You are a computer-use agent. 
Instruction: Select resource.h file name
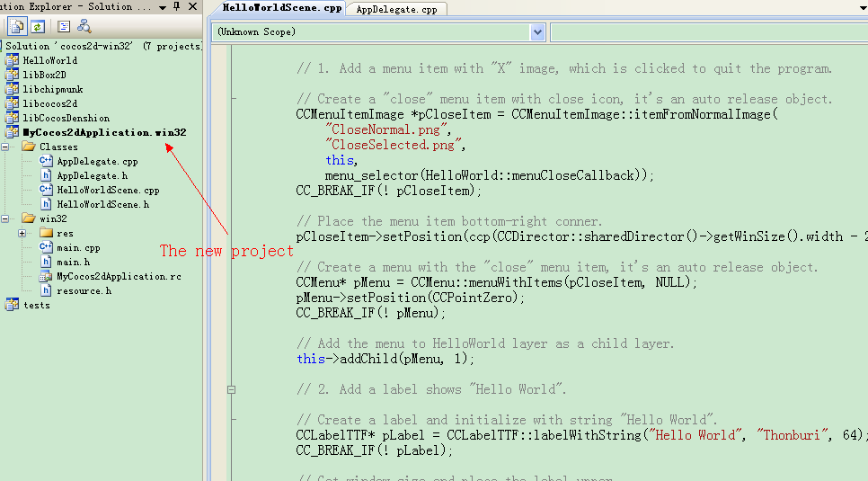pos(84,291)
